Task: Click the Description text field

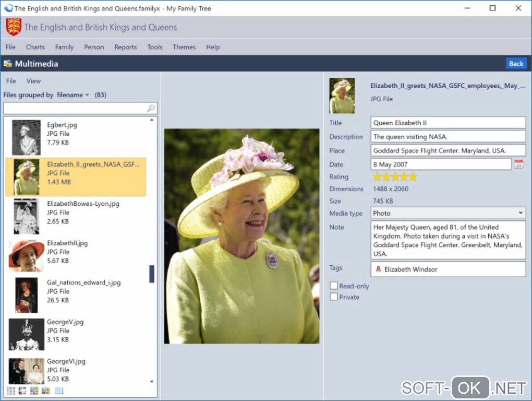Action: coord(448,136)
